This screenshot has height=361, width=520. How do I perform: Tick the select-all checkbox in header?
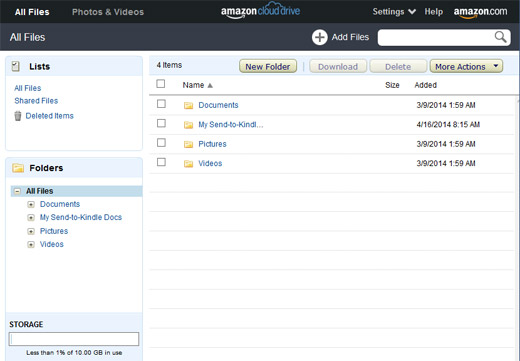(161, 84)
